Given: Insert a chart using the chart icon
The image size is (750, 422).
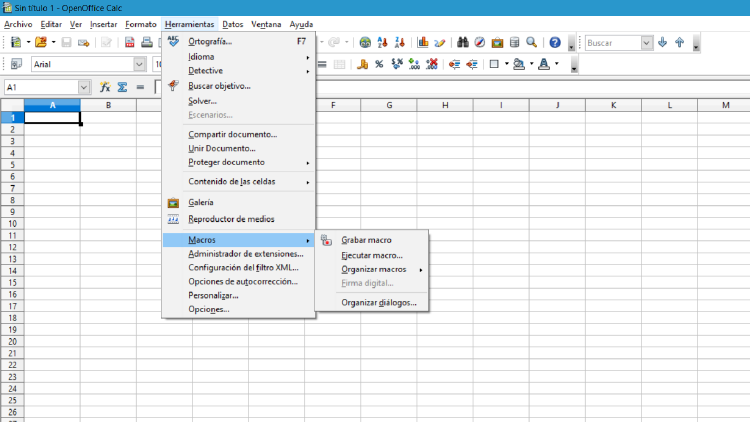Looking at the screenshot, I should tap(424, 43).
